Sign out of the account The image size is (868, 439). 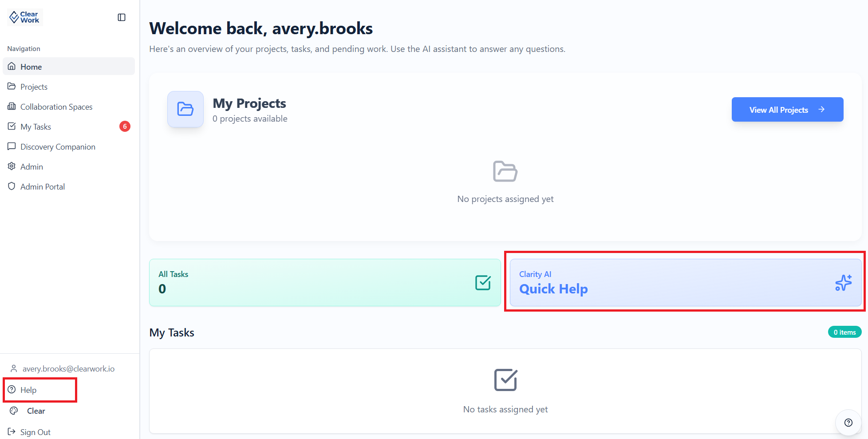tap(36, 431)
